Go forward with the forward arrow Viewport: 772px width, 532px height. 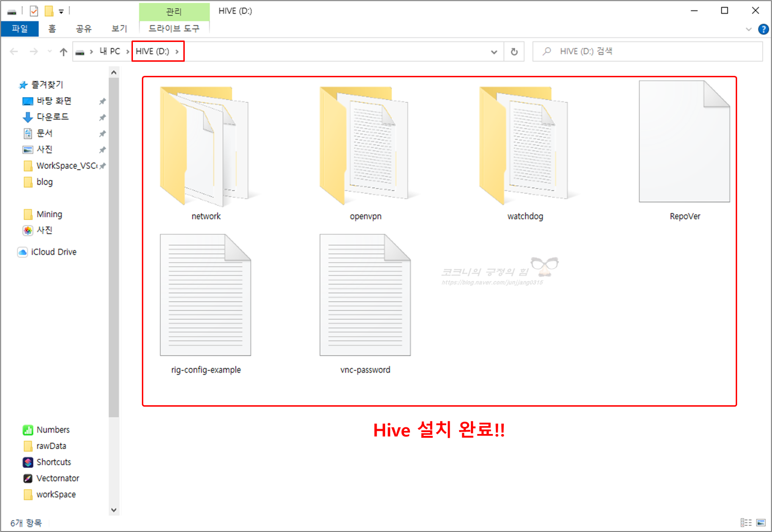pos(33,51)
